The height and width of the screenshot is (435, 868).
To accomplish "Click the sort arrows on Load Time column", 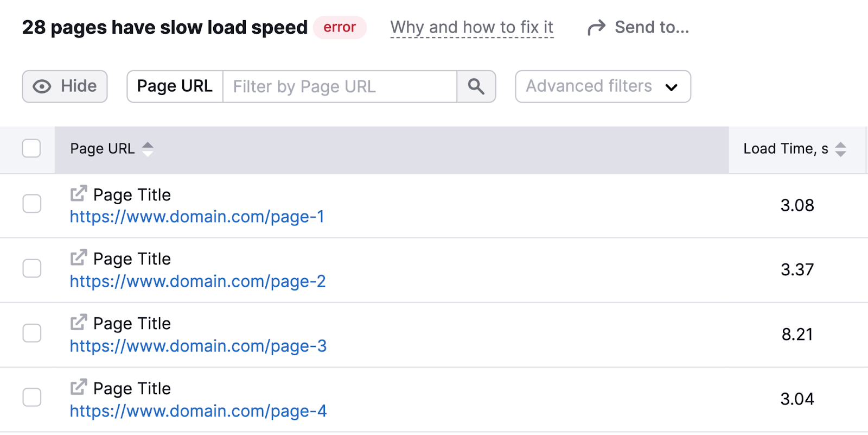I will [x=841, y=148].
